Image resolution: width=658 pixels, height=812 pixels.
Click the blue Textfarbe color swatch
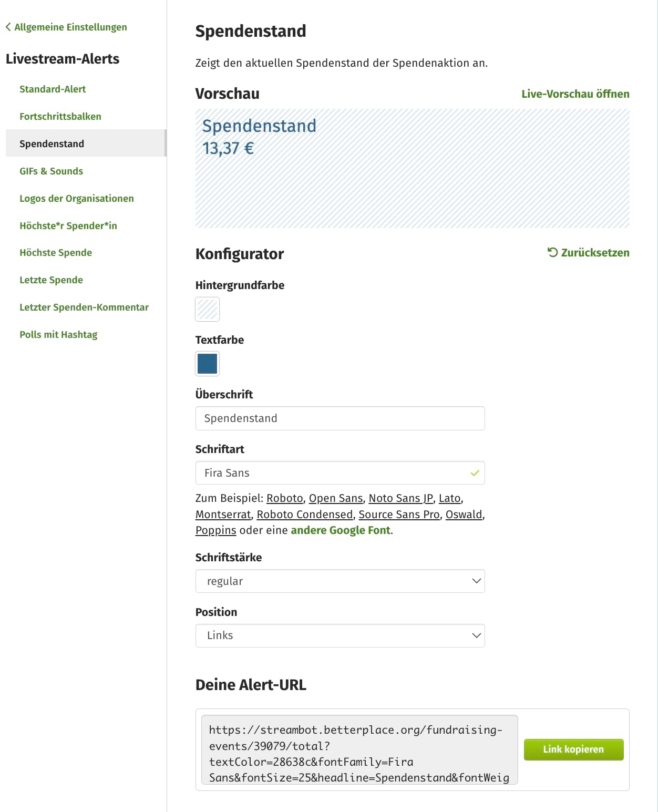pos(207,364)
